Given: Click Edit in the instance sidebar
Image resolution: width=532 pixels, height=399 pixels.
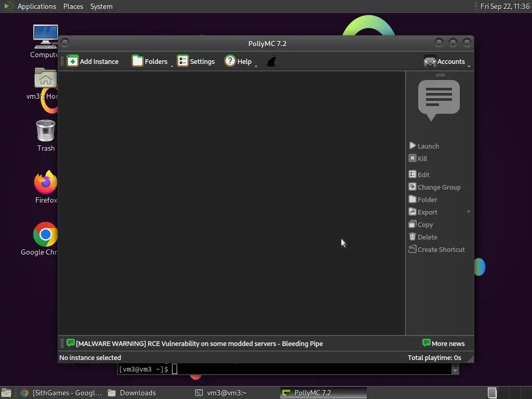Looking at the screenshot, I should tap(419, 175).
